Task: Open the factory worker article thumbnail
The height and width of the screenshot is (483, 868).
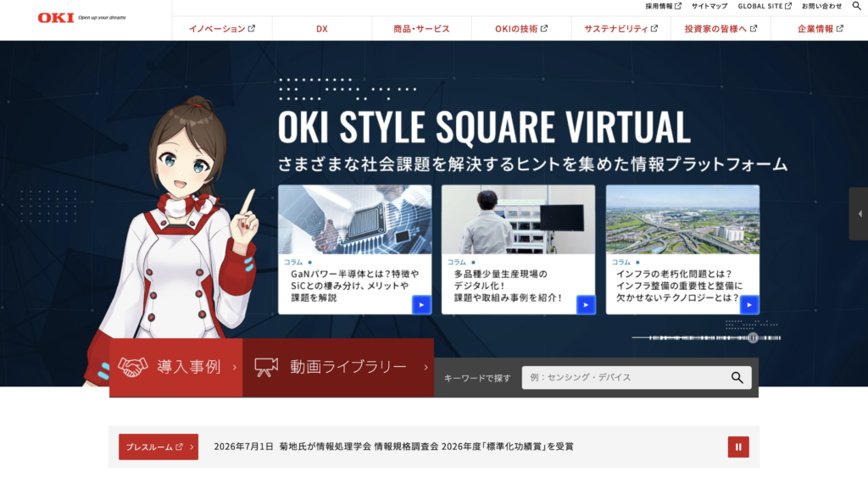Action: (x=518, y=219)
